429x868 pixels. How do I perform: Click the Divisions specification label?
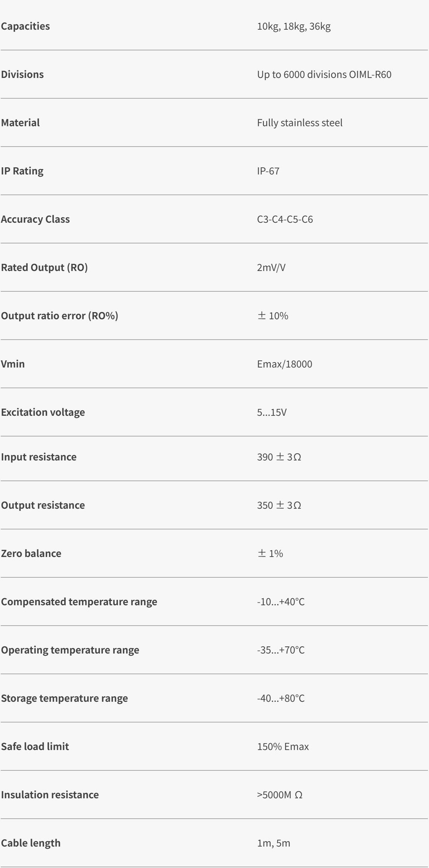point(22,74)
